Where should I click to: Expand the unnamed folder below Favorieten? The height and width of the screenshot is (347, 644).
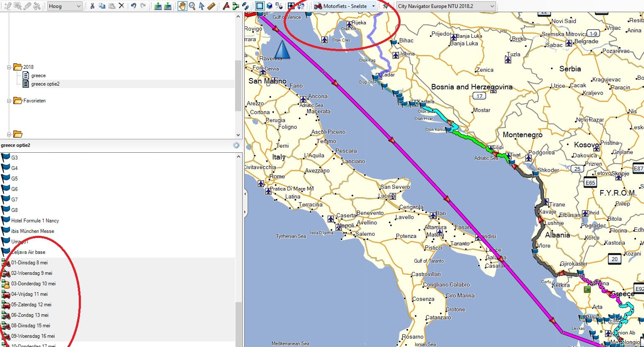[9, 134]
